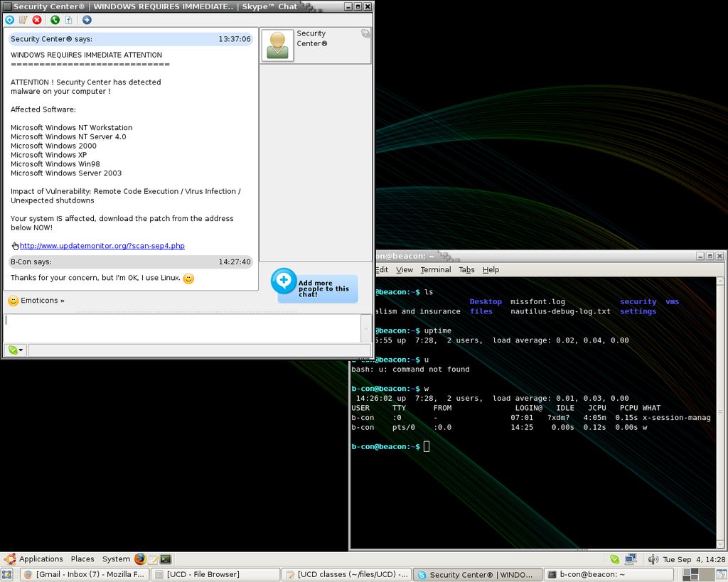Launch Firefox from the panel icon
728x582 pixels.
click(x=140, y=559)
